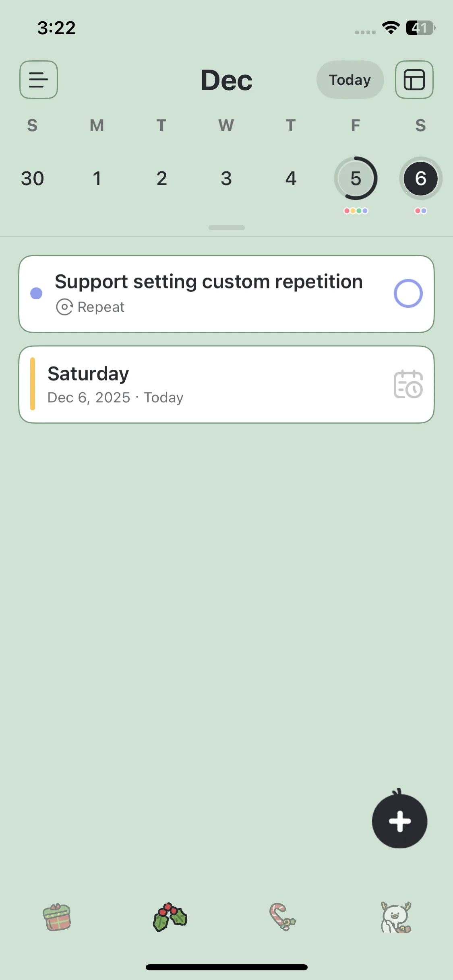Tap the calendar clock schedule icon

click(408, 385)
